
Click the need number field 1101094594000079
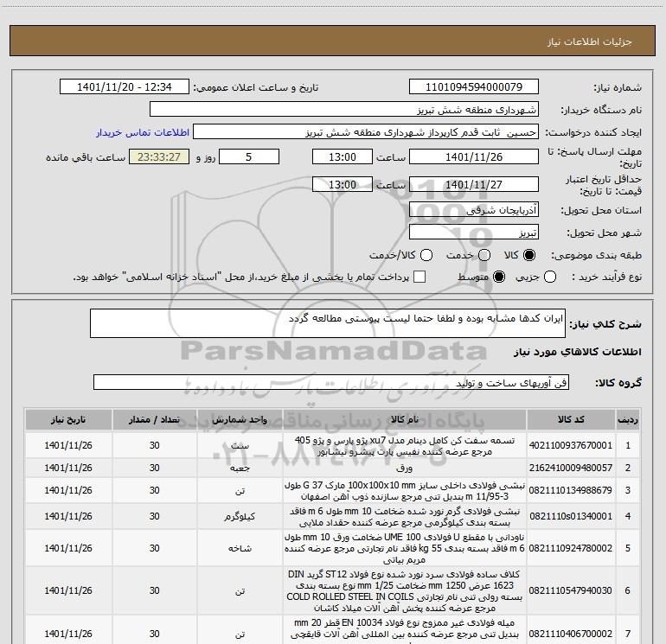point(474,87)
